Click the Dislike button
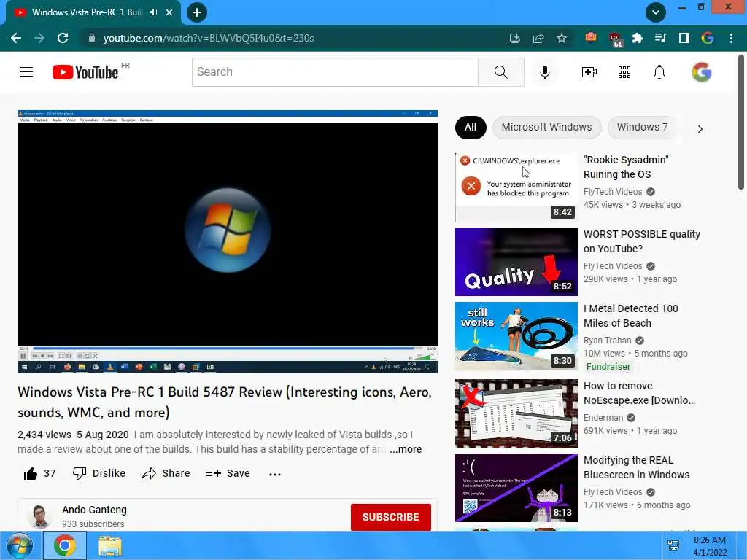This screenshot has width=747, height=560. click(99, 473)
